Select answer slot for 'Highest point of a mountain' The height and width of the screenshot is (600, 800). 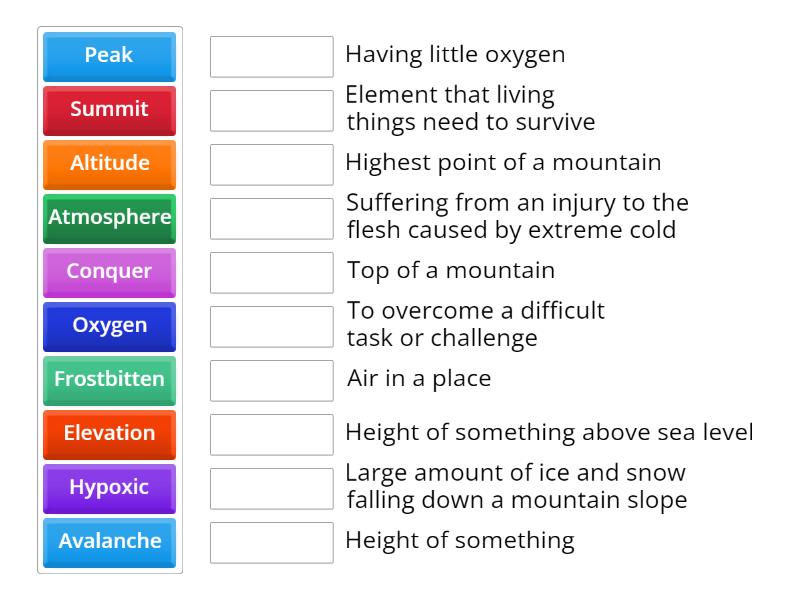(x=272, y=165)
